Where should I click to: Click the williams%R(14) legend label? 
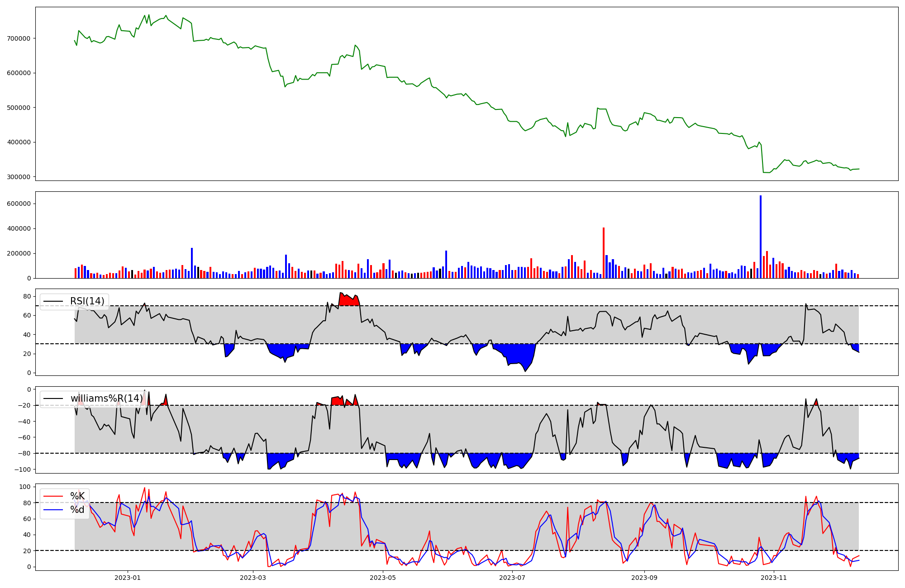tap(106, 398)
